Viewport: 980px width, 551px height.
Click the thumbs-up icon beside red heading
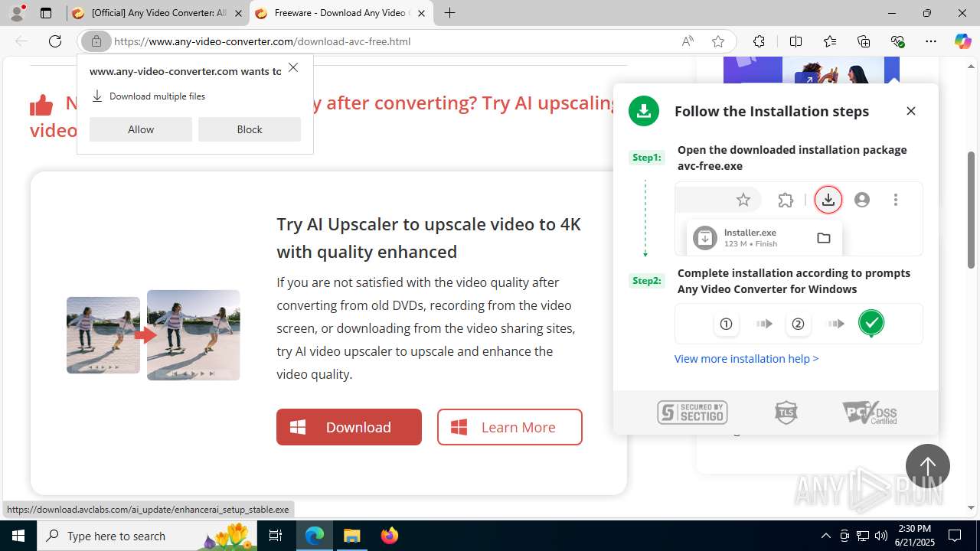click(41, 105)
